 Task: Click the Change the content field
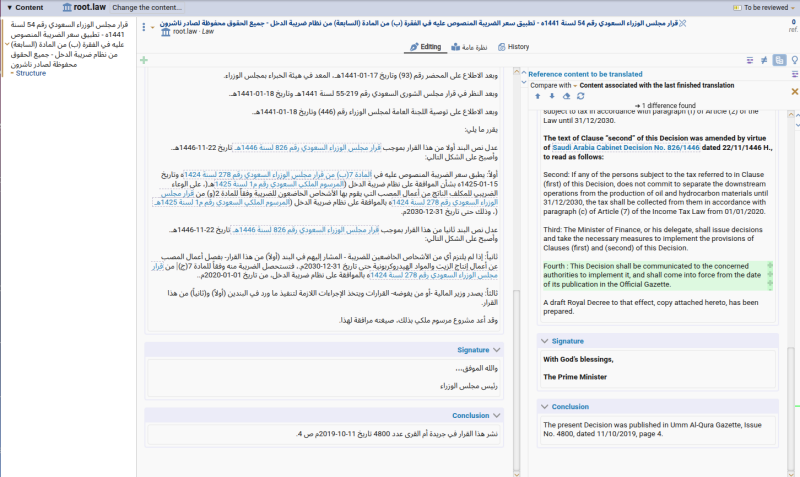click(x=147, y=8)
